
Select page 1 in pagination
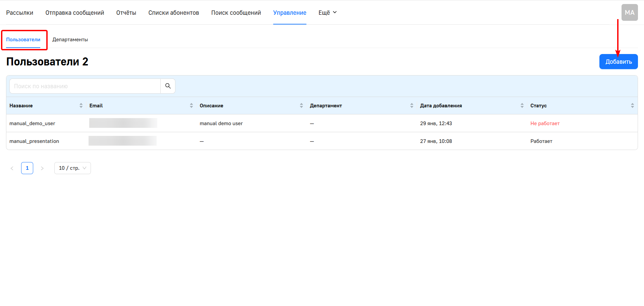point(27,168)
